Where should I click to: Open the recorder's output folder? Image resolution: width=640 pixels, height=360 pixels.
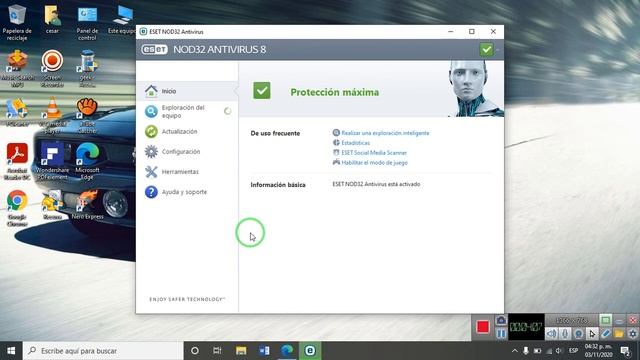click(619, 334)
